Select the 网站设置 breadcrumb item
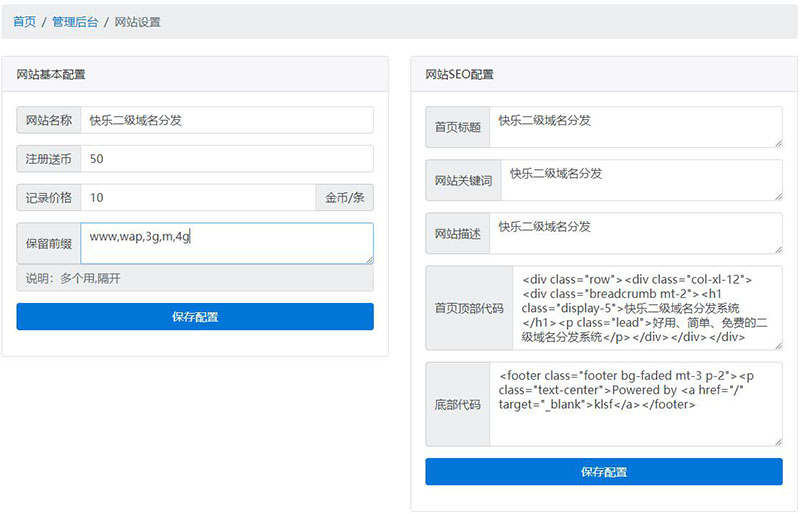 137,22
